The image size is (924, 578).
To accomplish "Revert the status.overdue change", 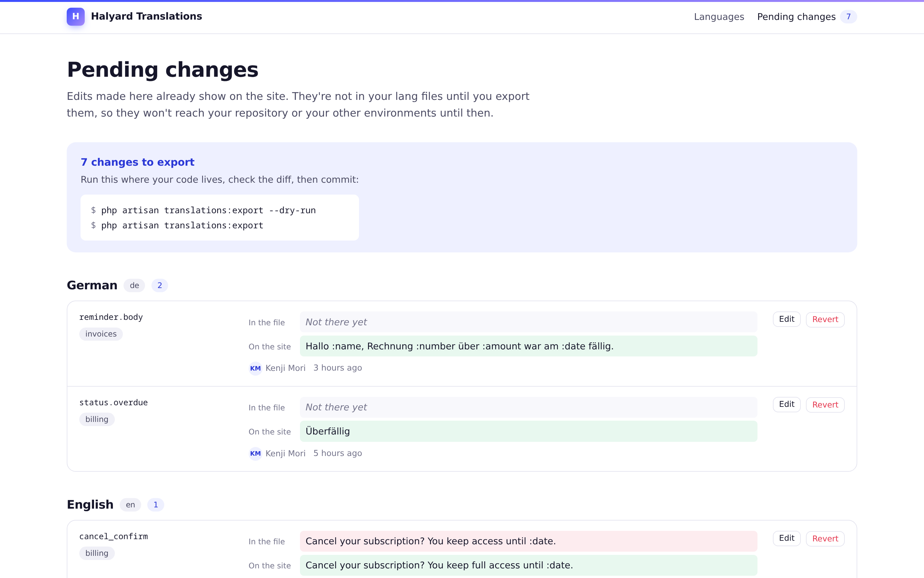I will tap(825, 405).
